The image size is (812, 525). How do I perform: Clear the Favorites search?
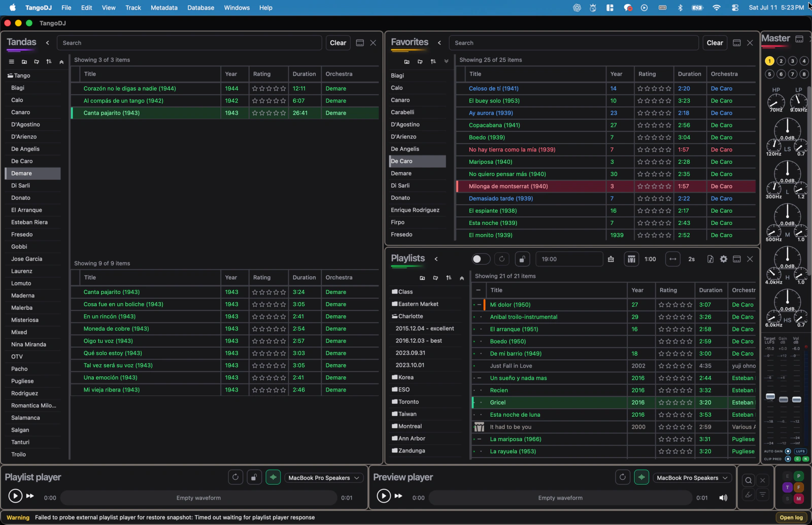tap(715, 43)
